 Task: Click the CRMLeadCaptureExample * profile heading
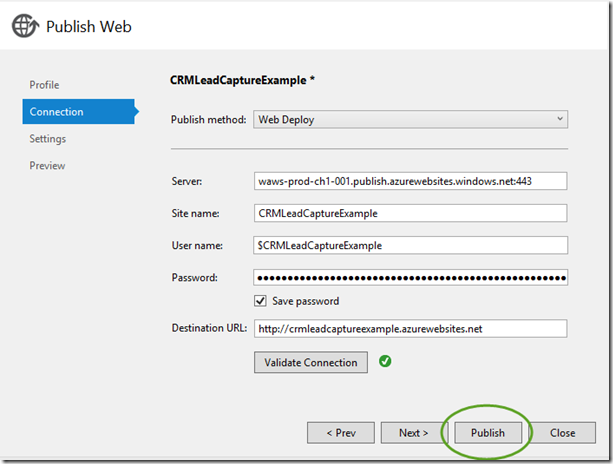click(x=242, y=80)
